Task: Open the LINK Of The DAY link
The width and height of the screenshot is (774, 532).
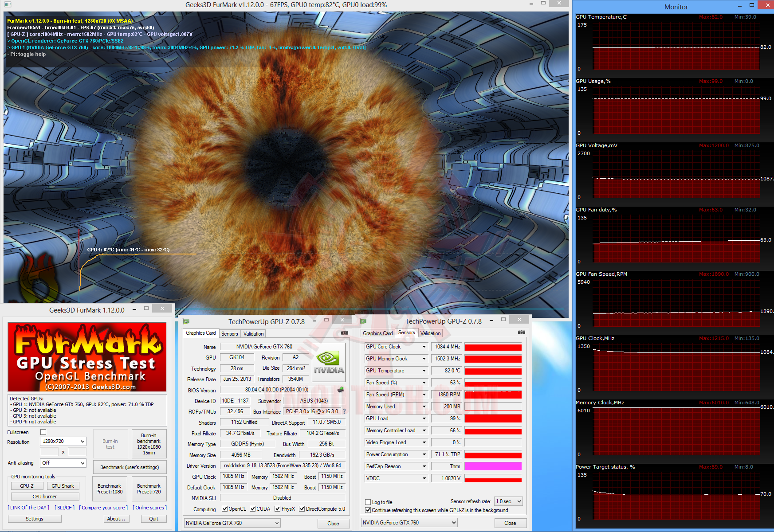Action: pos(28,508)
